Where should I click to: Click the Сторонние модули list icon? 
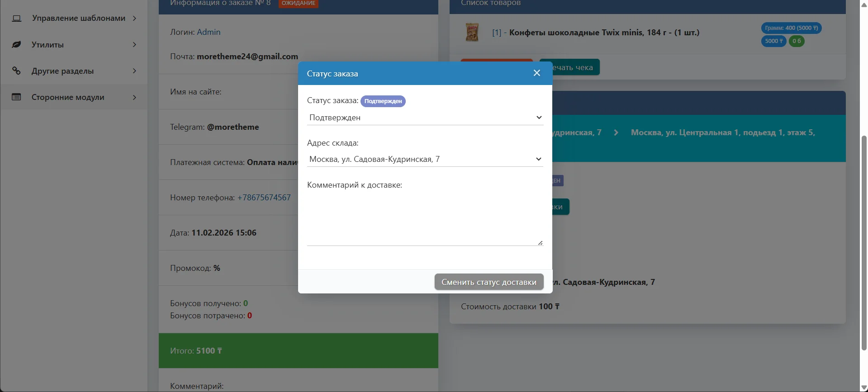coord(17,97)
